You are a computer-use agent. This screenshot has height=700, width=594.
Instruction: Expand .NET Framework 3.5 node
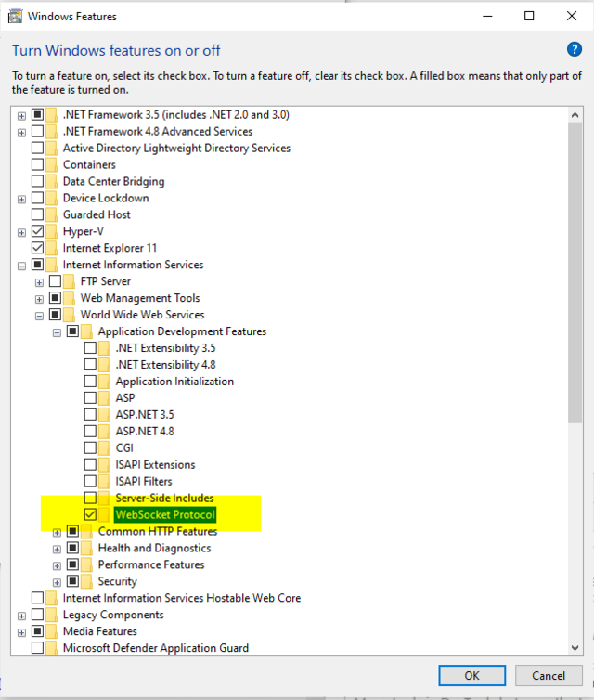pos(21,116)
